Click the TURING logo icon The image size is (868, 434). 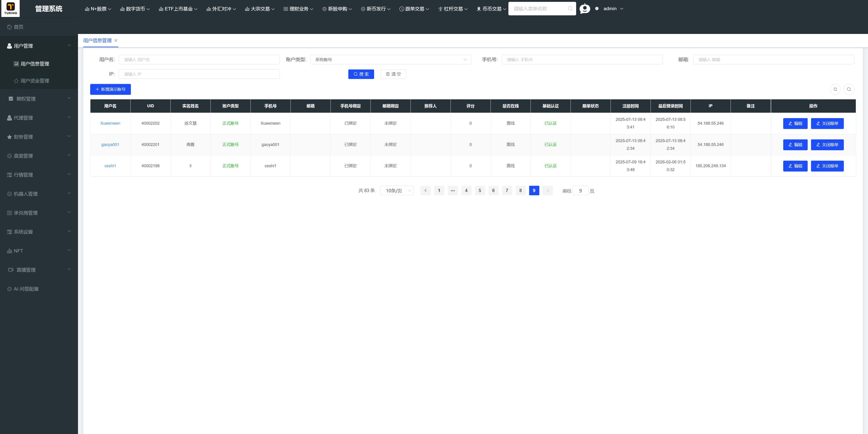[x=10, y=8]
